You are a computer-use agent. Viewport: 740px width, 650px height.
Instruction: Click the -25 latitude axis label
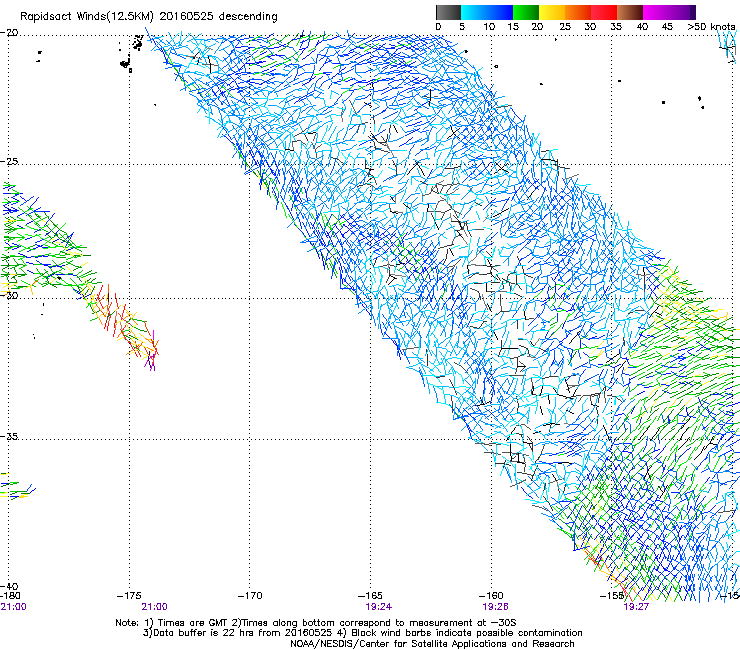9,161
